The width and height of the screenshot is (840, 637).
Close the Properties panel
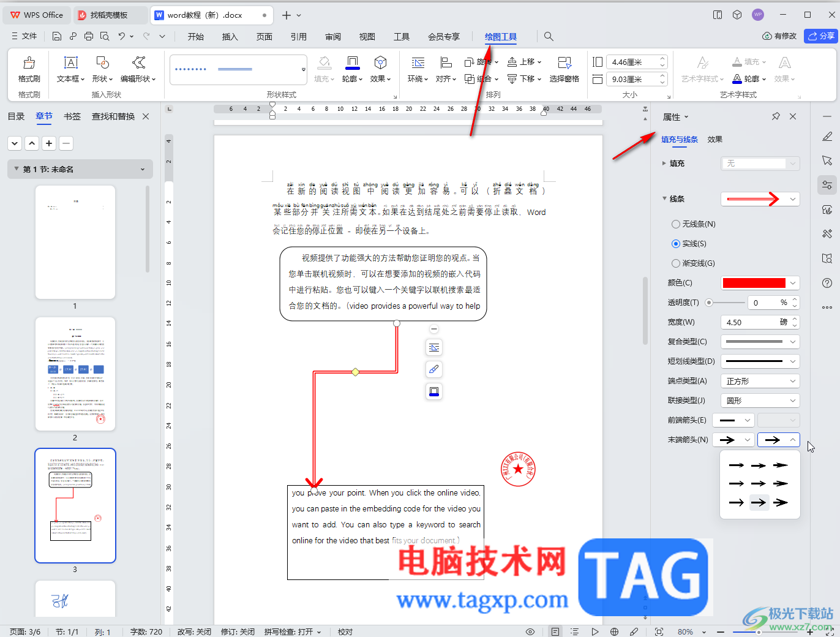pyautogui.click(x=793, y=116)
